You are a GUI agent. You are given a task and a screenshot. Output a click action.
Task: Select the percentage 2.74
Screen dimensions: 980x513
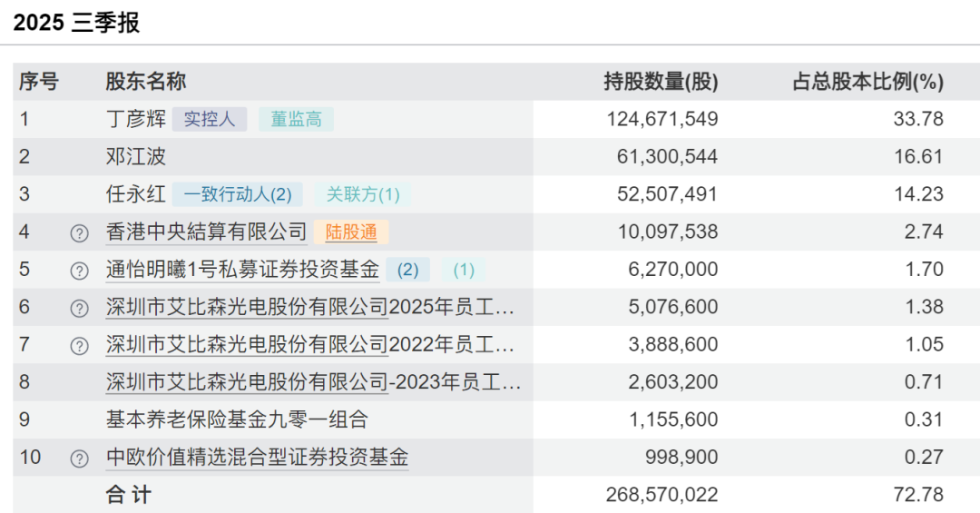(x=925, y=232)
